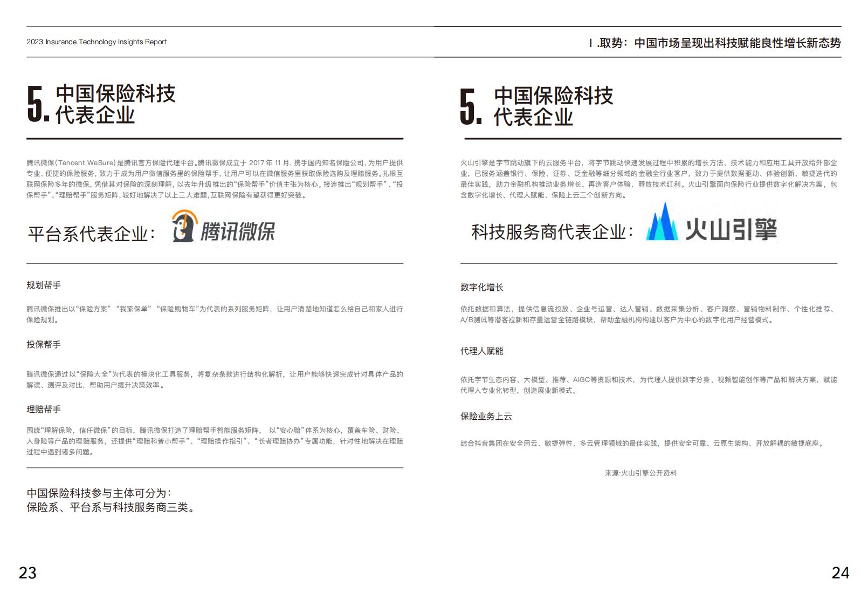Viewport: 868px width, 593px height.
Task: Click the paragraph starting '依托数据和算法'
Action: click(649, 314)
